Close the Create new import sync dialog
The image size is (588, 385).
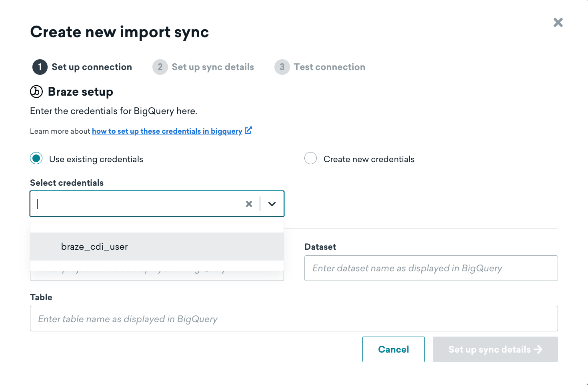click(x=558, y=22)
